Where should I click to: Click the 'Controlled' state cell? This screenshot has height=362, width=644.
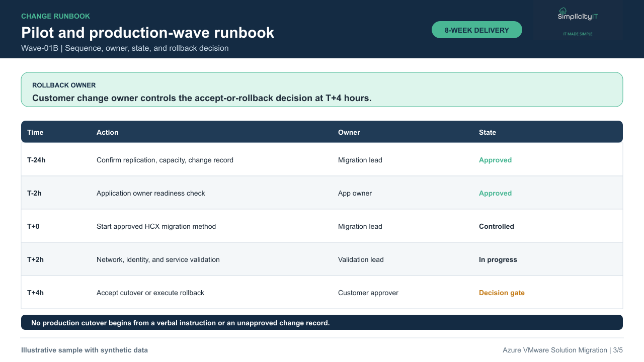coord(497,226)
